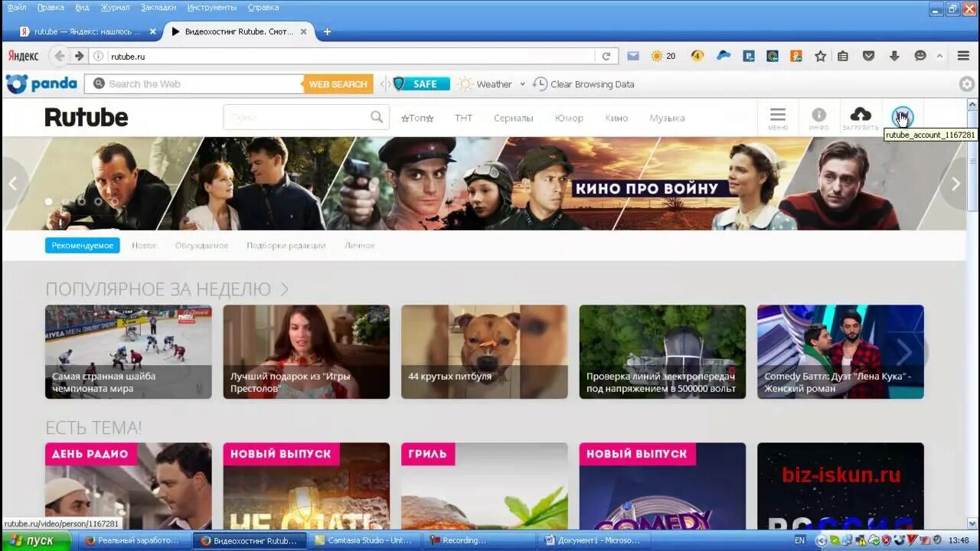Screen dimensions: 980x551
Task: Select the Обсуждаемое tab
Action: click(x=201, y=246)
